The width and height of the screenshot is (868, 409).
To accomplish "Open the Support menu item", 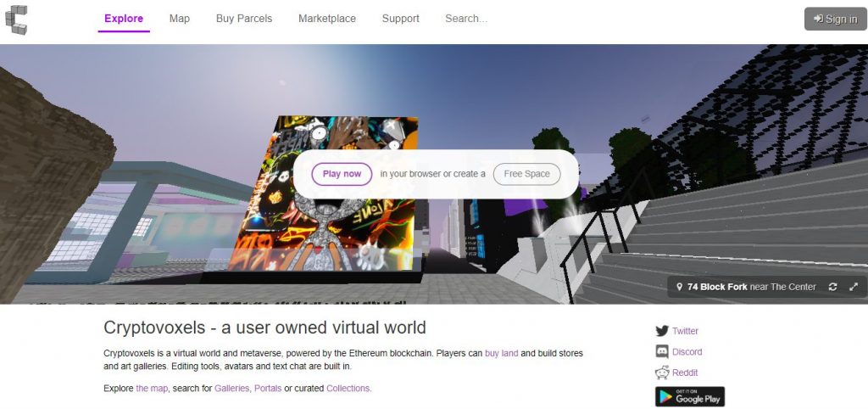I will tap(401, 19).
